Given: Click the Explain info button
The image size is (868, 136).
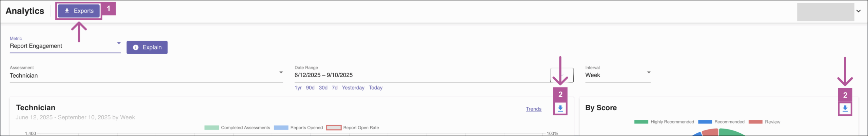Looking at the screenshot, I should click(147, 47).
